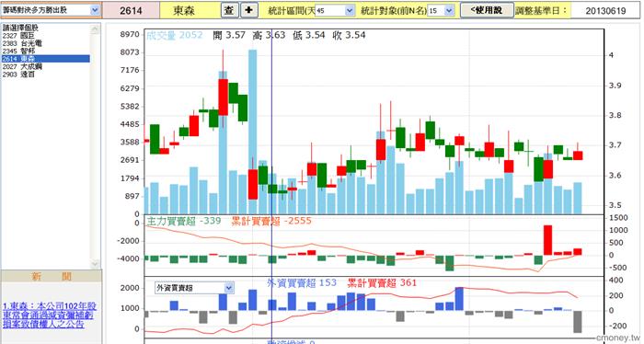This screenshot has width=644, height=344.
Task: Click the base date field 20130619
Action: (605, 11)
